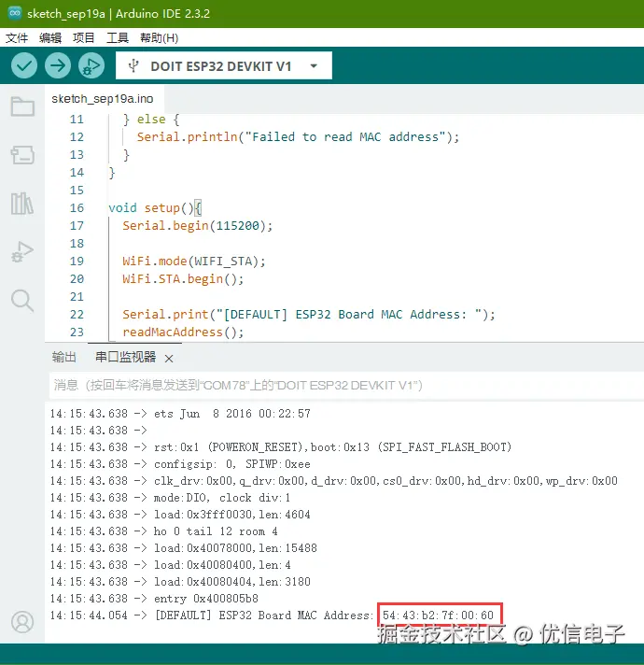Click the "Failed to read MAC address" line
644x665 pixels.
point(298,137)
